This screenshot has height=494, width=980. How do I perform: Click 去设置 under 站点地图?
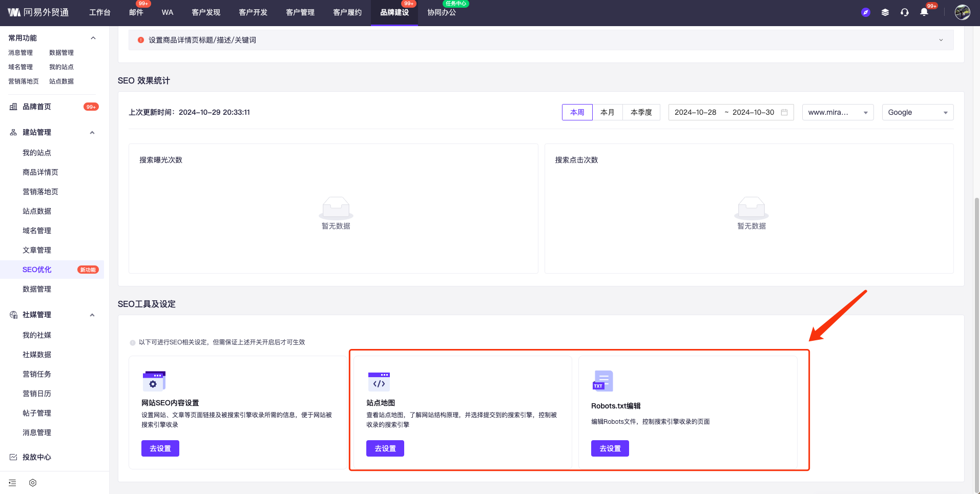[x=385, y=448]
